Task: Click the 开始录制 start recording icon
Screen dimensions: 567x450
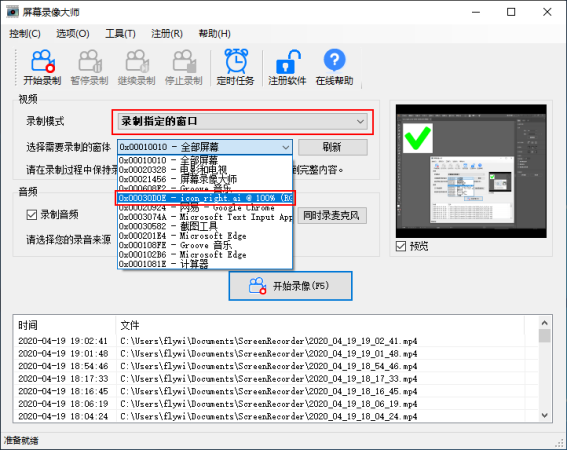Action: (42, 61)
